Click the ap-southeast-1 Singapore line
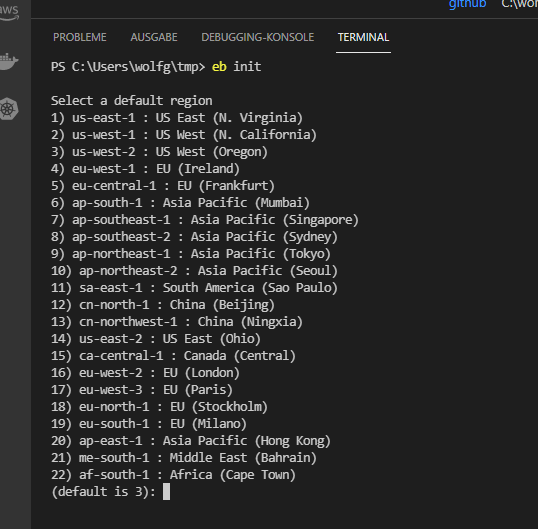 pyautogui.click(x=205, y=220)
